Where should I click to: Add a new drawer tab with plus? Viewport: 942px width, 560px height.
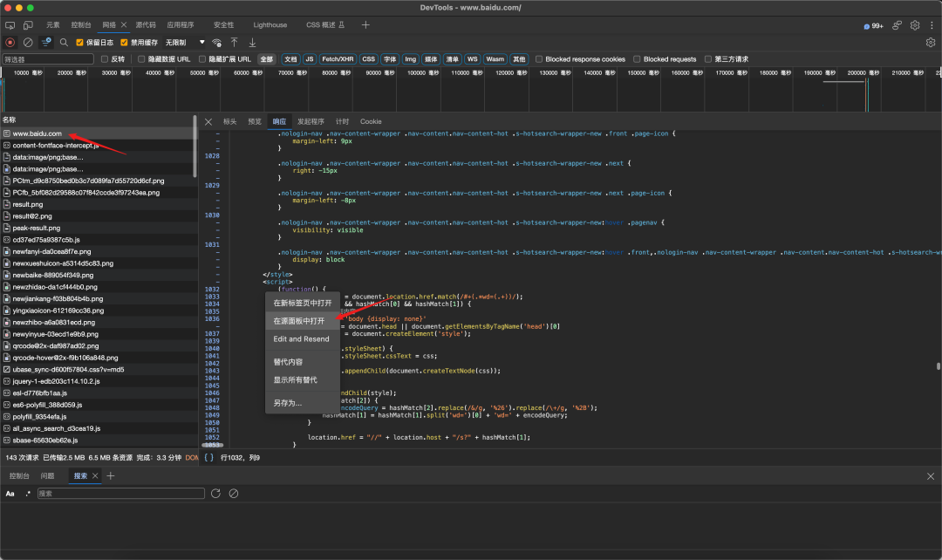coord(111,475)
